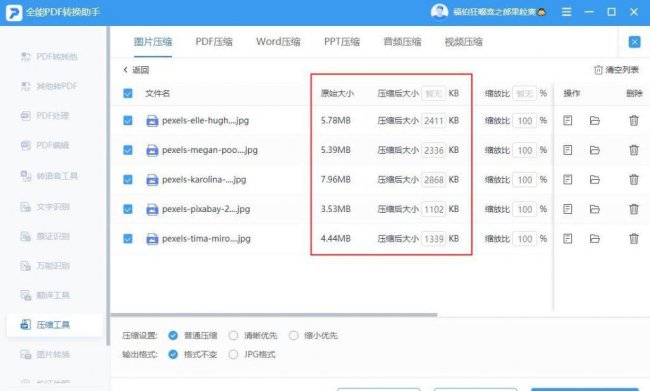Click the header 压缩后大小 KB input field

(x=434, y=93)
